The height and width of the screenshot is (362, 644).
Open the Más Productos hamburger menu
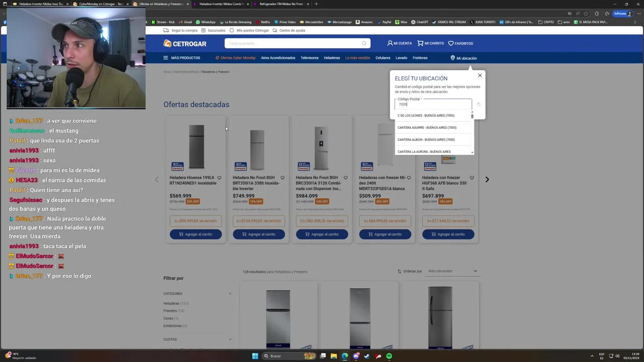click(182, 58)
